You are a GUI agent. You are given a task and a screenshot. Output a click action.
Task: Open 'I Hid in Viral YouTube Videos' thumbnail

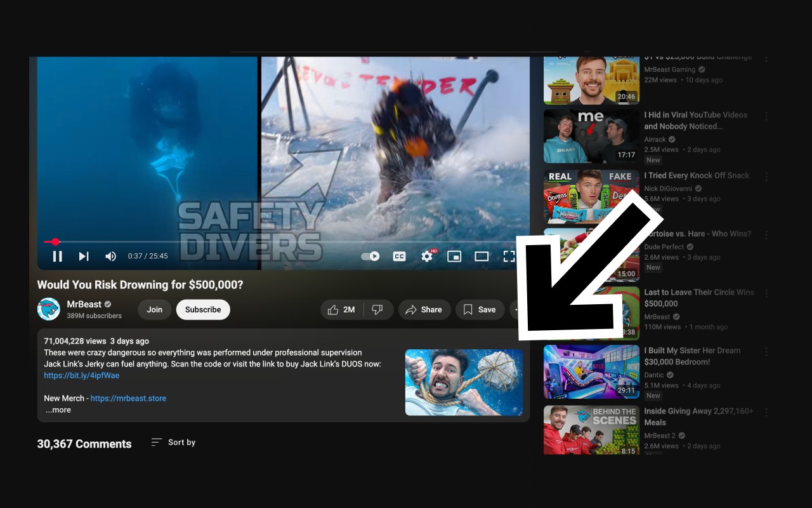591,136
